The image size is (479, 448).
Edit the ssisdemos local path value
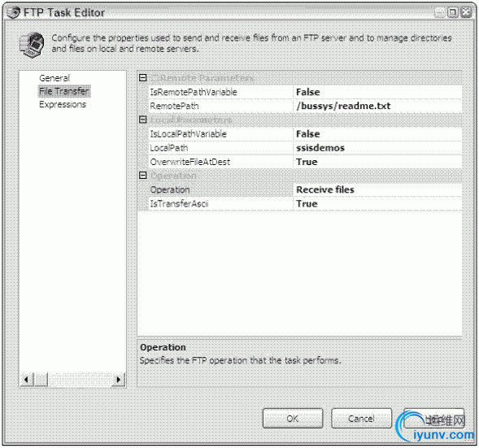[377, 148]
